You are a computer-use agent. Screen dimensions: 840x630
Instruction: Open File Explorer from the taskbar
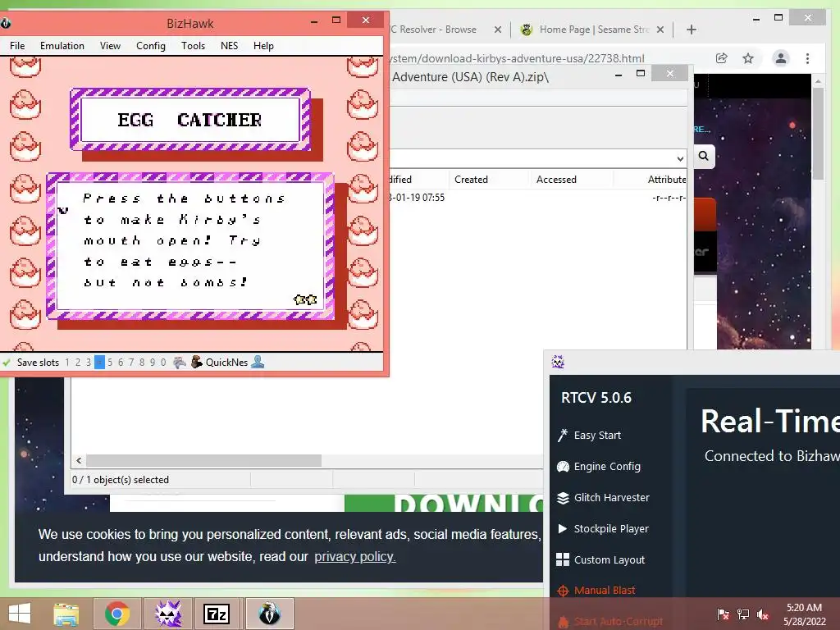tap(66, 614)
